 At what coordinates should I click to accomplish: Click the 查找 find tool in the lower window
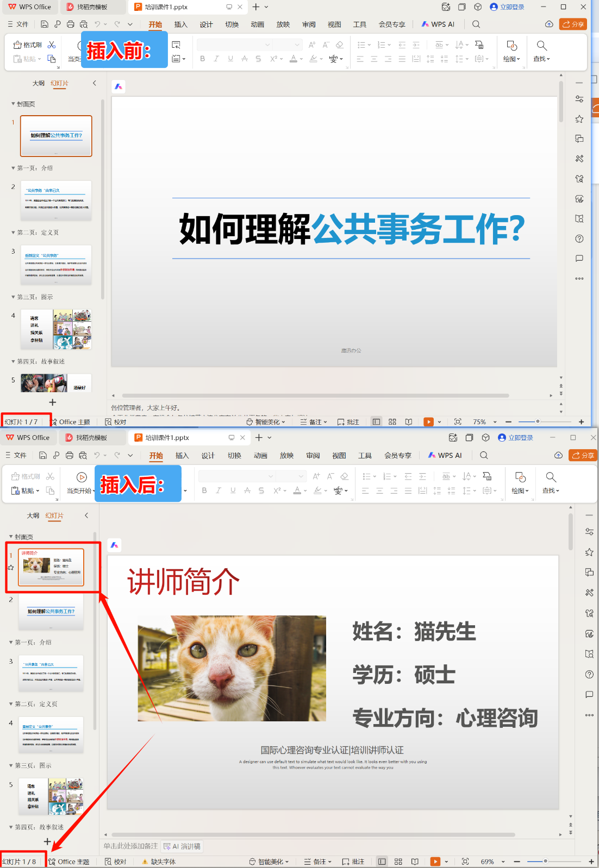551,482
